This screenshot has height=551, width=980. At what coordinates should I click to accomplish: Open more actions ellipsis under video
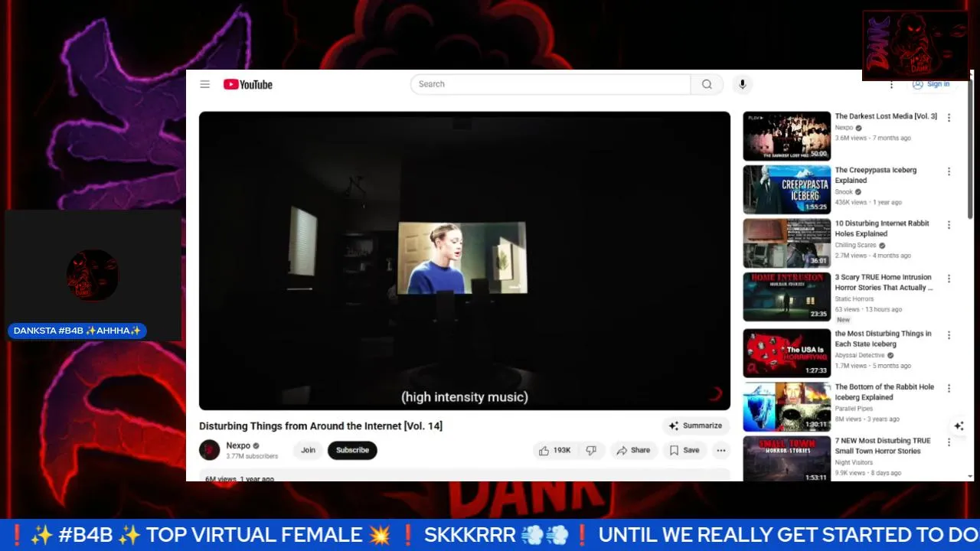[721, 450]
